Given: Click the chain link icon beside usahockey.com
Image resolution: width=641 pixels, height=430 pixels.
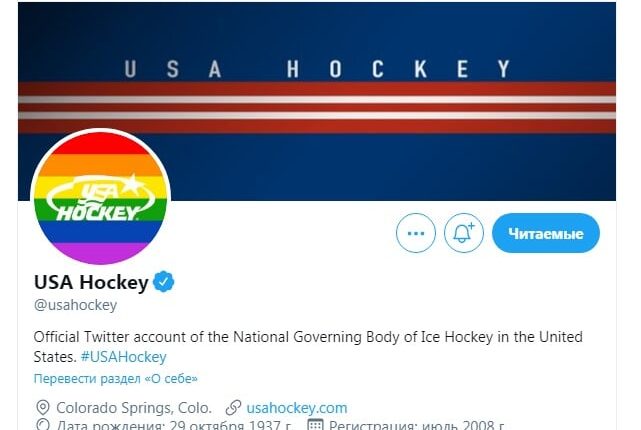Looking at the screenshot, I should point(234,408).
